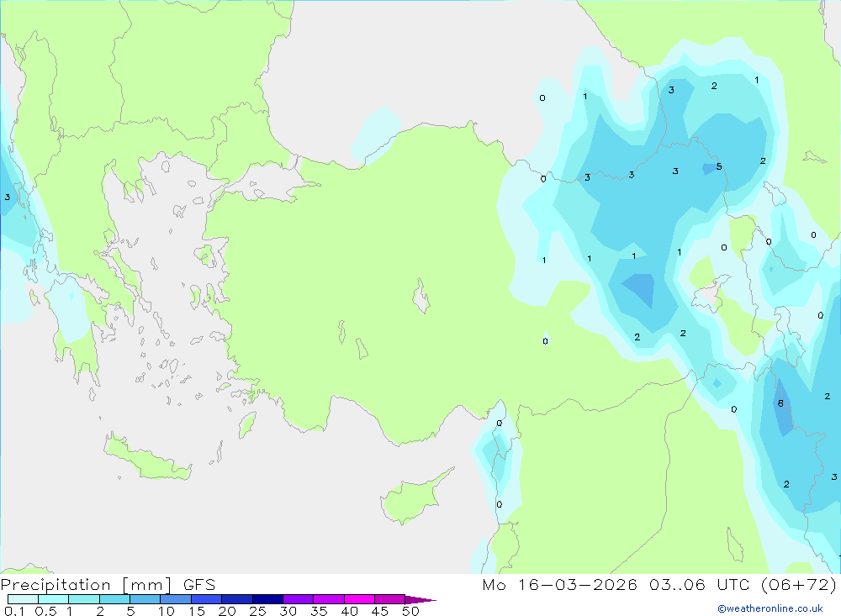Click the '20' legend scale label

coord(227,611)
